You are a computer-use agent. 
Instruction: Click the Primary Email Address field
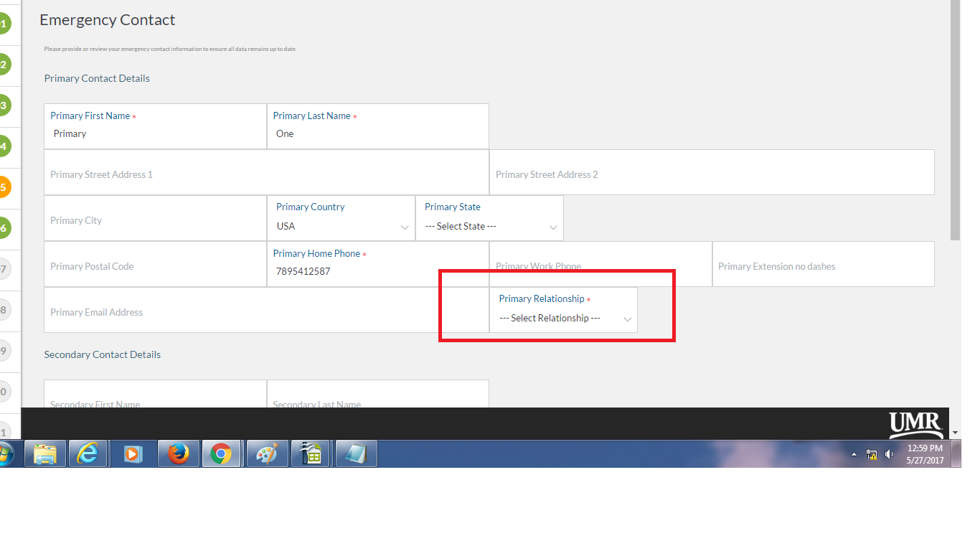click(x=265, y=312)
